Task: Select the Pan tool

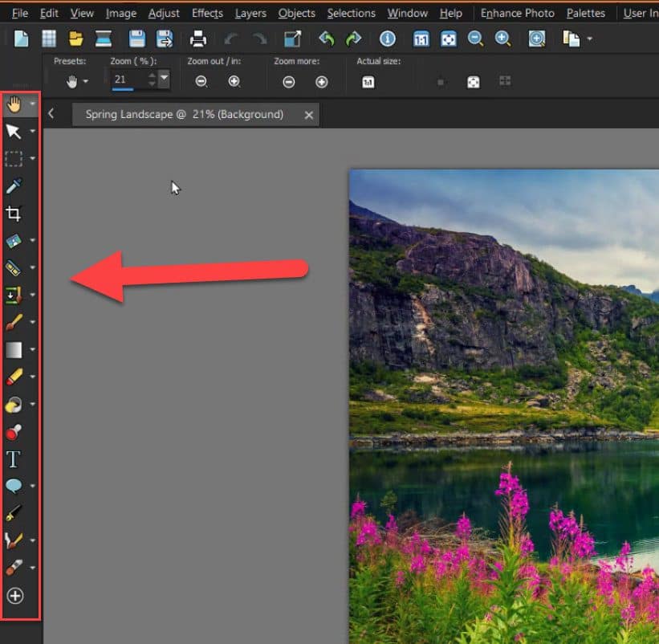Action: click(14, 104)
